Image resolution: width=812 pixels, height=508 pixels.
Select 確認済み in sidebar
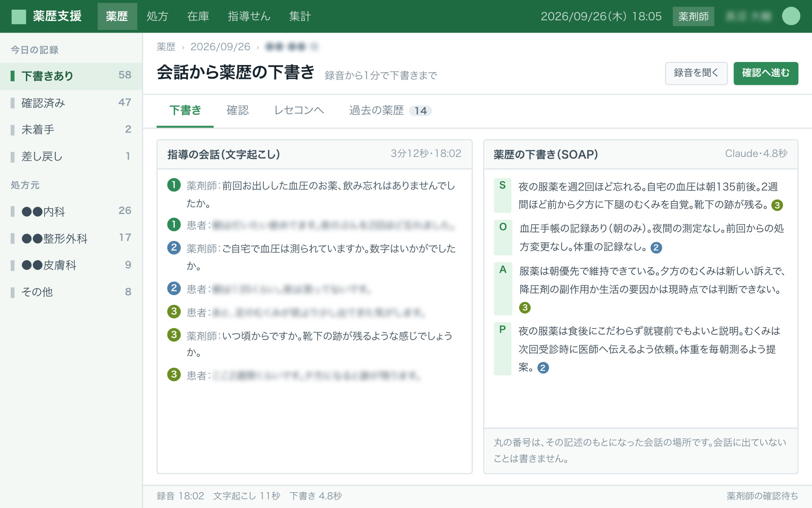(x=71, y=103)
